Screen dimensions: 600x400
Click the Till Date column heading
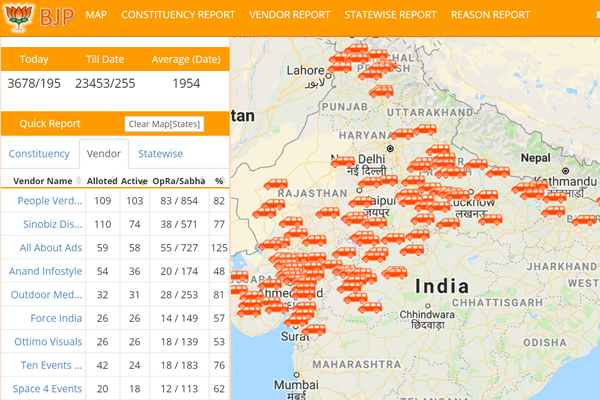click(105, 59)
